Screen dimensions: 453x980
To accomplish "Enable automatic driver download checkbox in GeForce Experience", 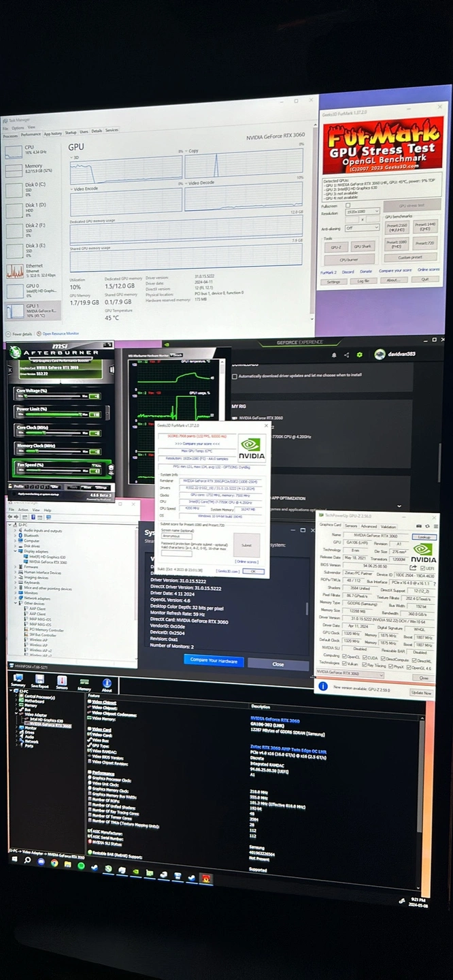I will click(234, 376).
